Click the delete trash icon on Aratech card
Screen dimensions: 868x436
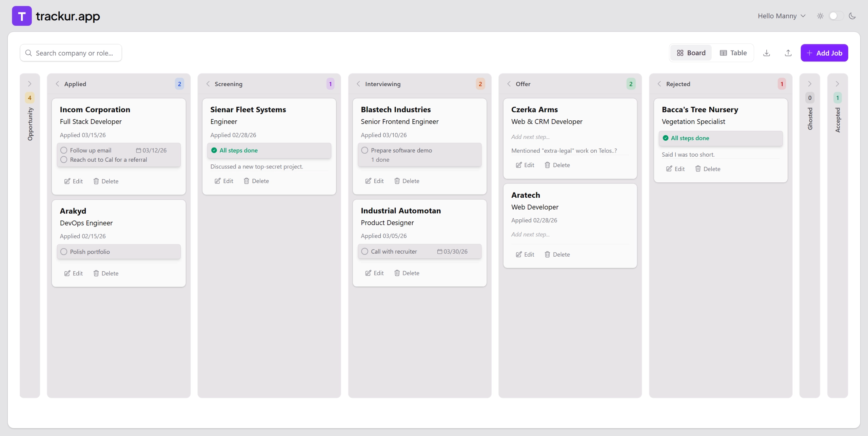click(547, 254)
